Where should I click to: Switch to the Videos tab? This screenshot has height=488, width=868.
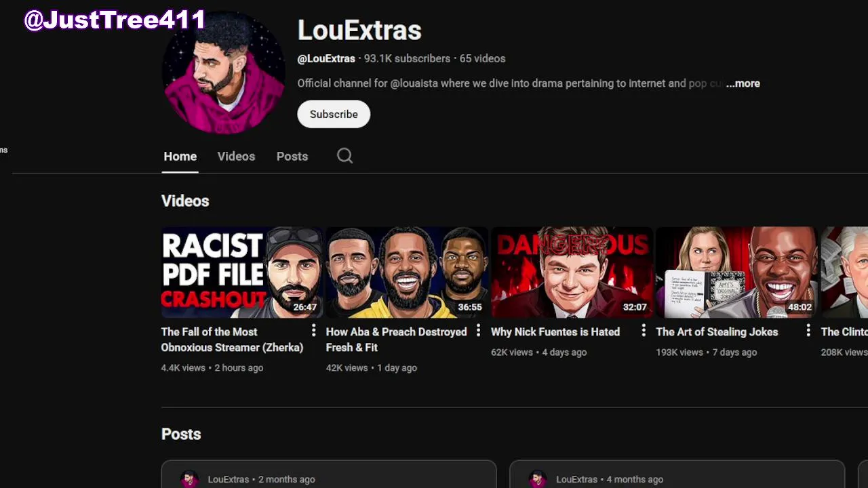236,156
